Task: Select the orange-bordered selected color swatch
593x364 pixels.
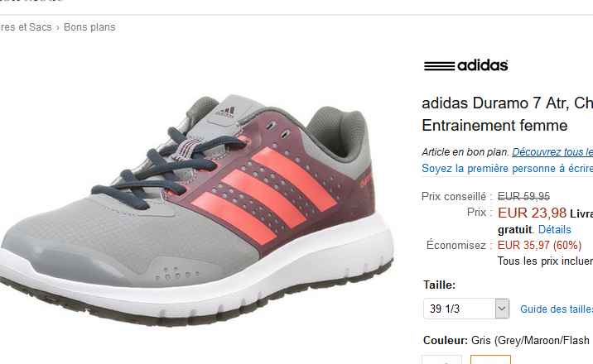Action: (x=490, y=359)
